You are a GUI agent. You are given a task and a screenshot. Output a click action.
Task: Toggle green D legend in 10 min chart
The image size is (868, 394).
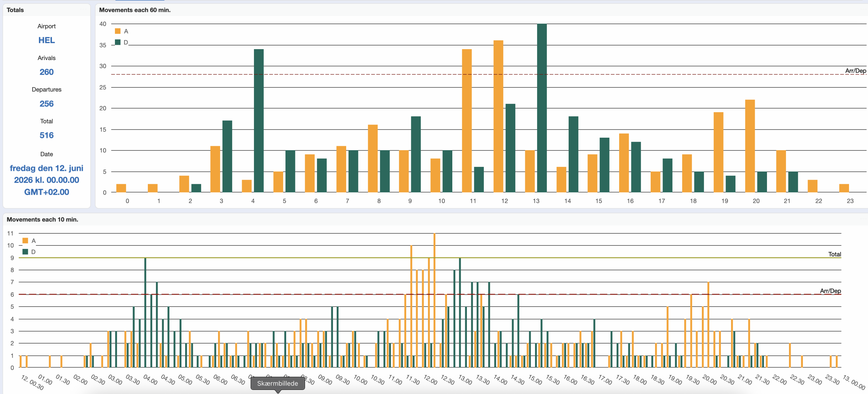pos(25,252)
